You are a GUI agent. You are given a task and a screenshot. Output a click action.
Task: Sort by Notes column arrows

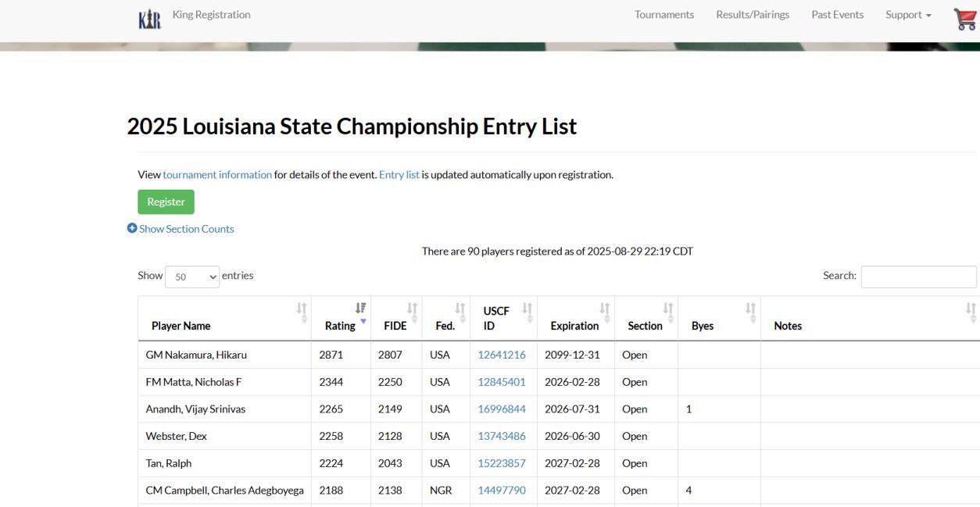point(970,313)
